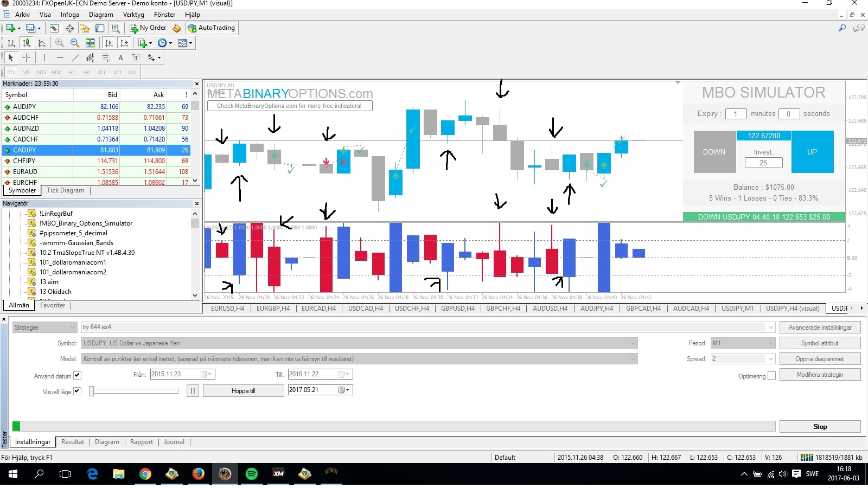Open Chrome from the Windows taskbar
The height and width of the screenshot is (488, 868).
pyautogui.click(x=145, y=474)
